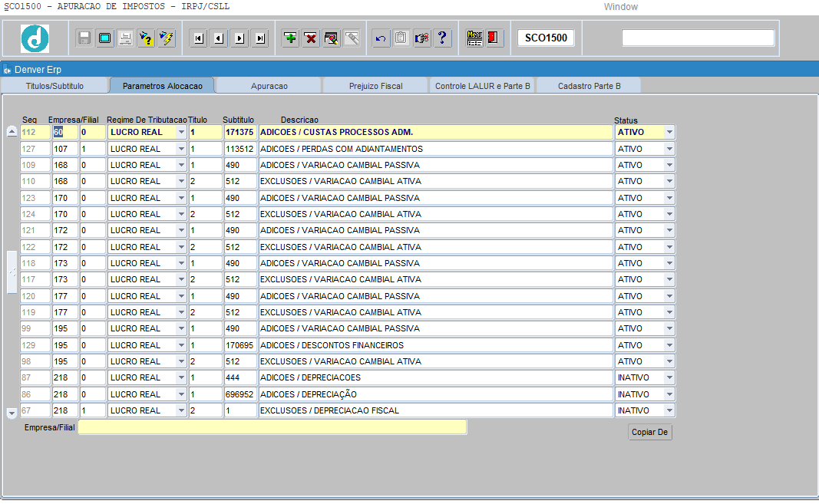
Task: Open Help question mark icon
Action: [442, 38]
